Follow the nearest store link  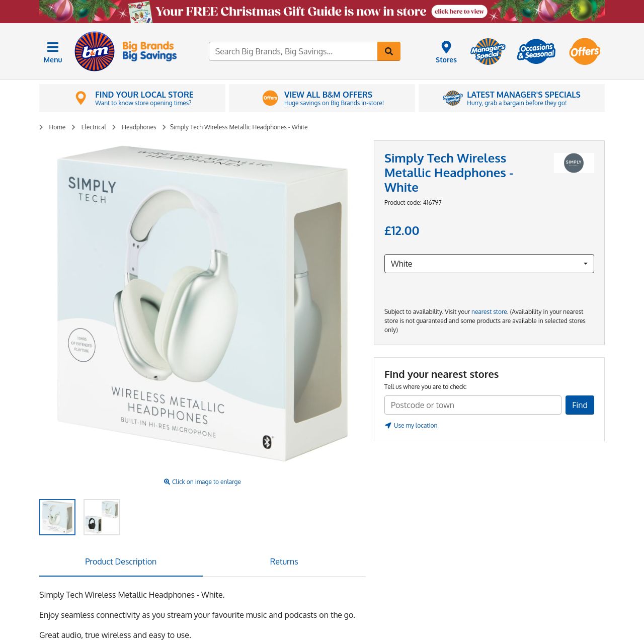tap(489, 312)
